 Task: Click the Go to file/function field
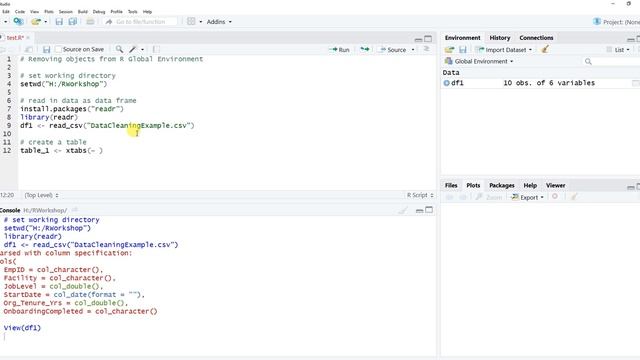coord(141,22)
